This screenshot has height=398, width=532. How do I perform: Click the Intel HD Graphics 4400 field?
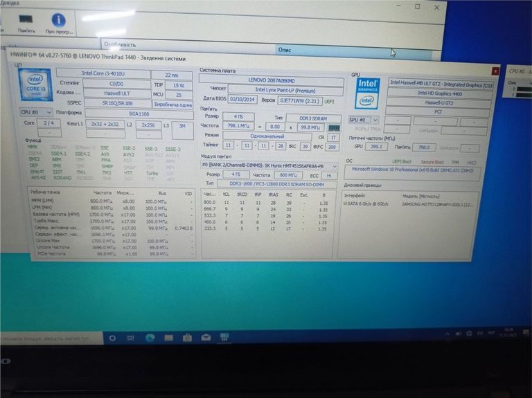(x=439, y=93)
